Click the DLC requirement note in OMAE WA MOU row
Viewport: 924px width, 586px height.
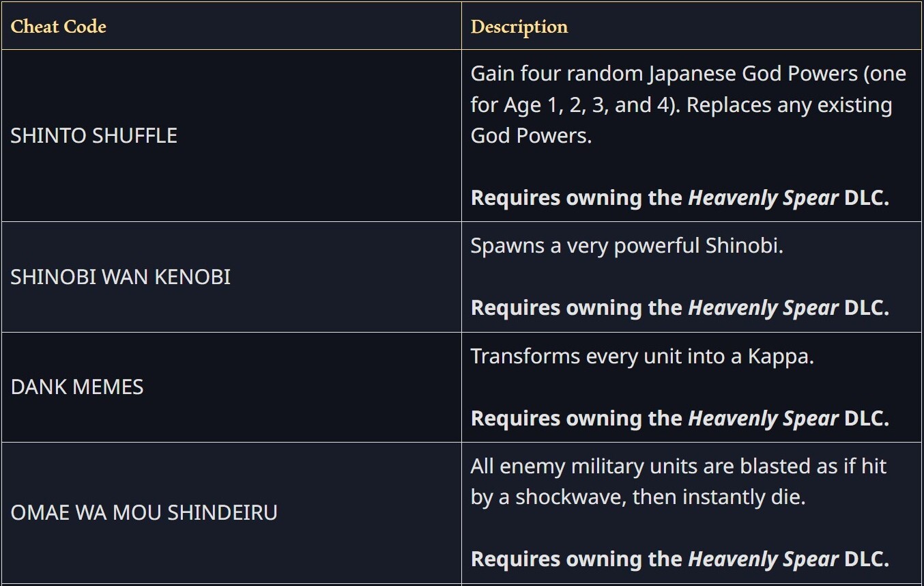tap(680, 559)
